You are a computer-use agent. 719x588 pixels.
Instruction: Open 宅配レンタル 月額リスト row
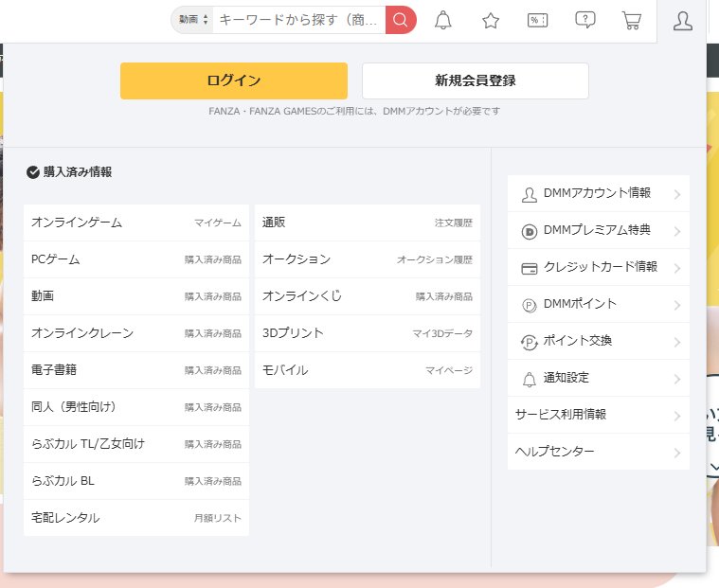[136, 518]
